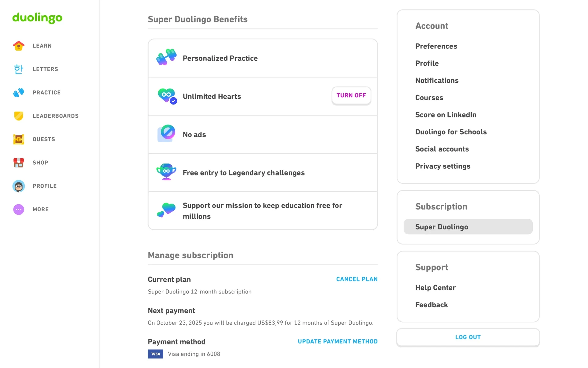Open the MORE sidebar menu

pos(41,209)
